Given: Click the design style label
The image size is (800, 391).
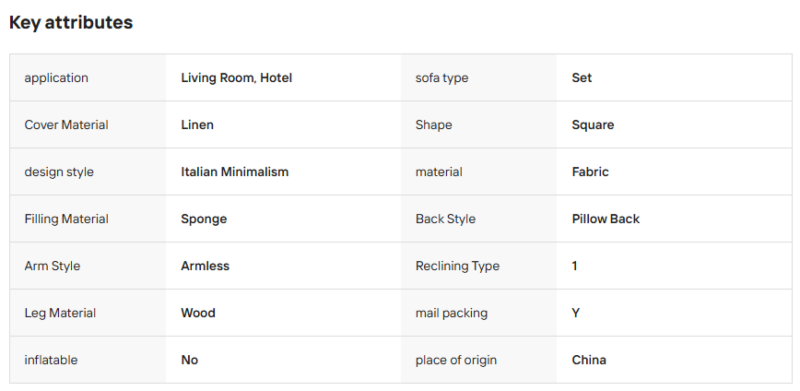Looking at the screenshot, I should coord(59,172).
